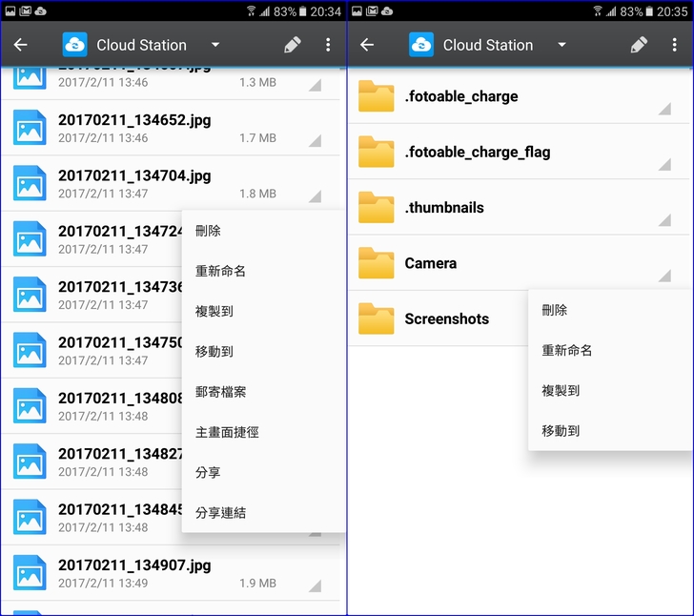Open options triangle for 20170211_134907.jpg
The image size is (694, 616).
point(314,585)
